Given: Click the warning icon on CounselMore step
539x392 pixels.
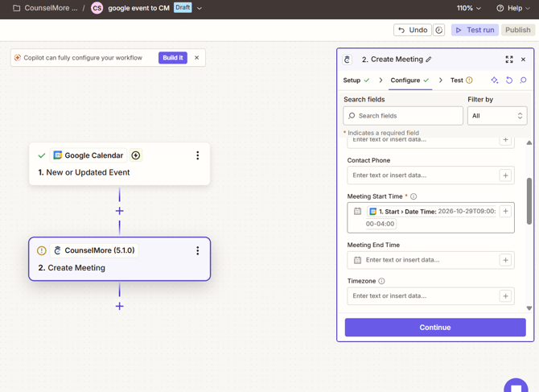Looking at the screenshot, I should click(42, 250).
